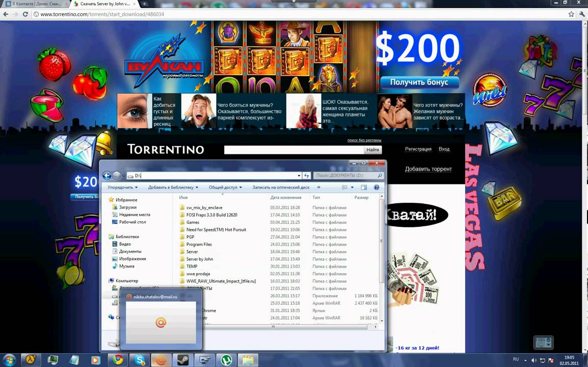
Task: Open uTorrent from the taskbar
Action: pos(226,360)
